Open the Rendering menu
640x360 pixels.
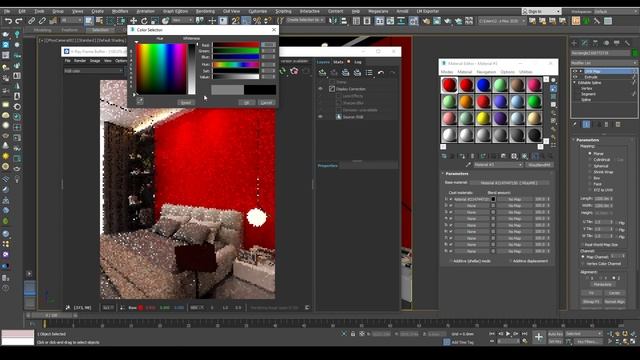(x=205, y=11)
